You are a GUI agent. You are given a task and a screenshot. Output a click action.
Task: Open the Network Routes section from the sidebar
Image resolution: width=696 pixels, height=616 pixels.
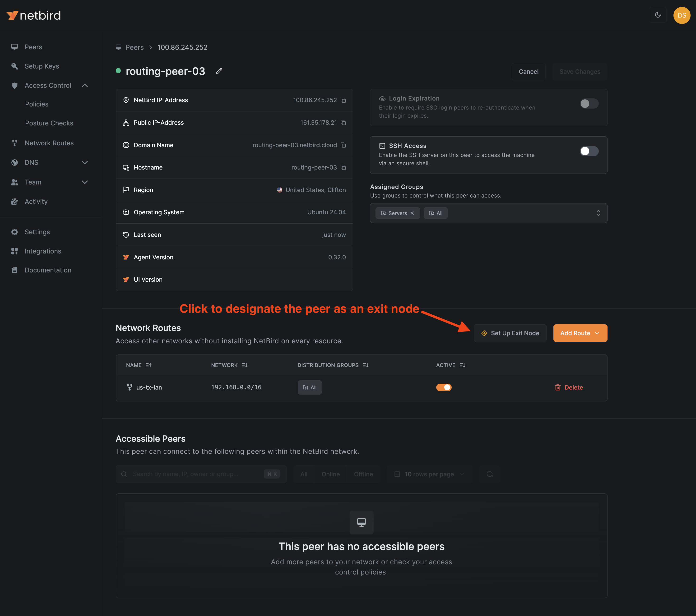pos(49,143)
